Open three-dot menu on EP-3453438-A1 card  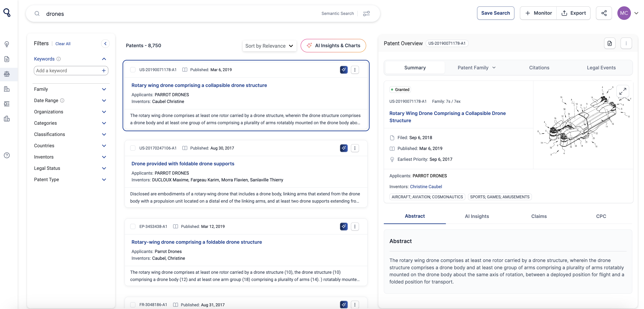click(355, 226)
